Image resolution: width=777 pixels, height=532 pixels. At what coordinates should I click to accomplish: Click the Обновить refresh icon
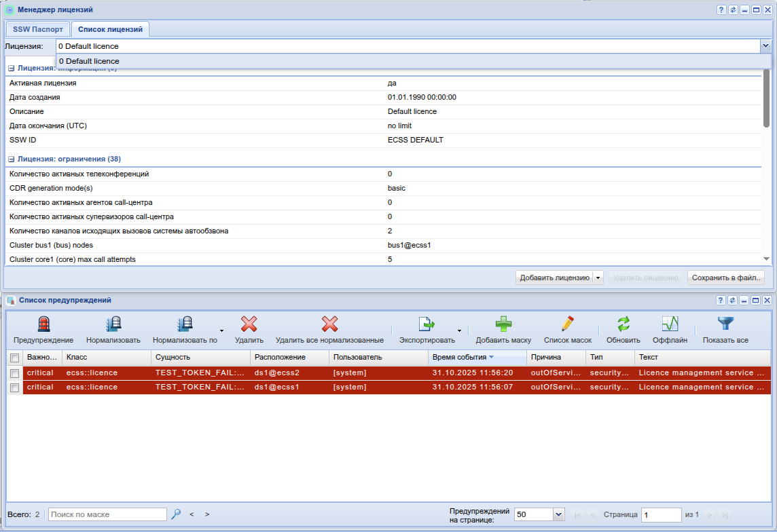[x=623, y=324]
